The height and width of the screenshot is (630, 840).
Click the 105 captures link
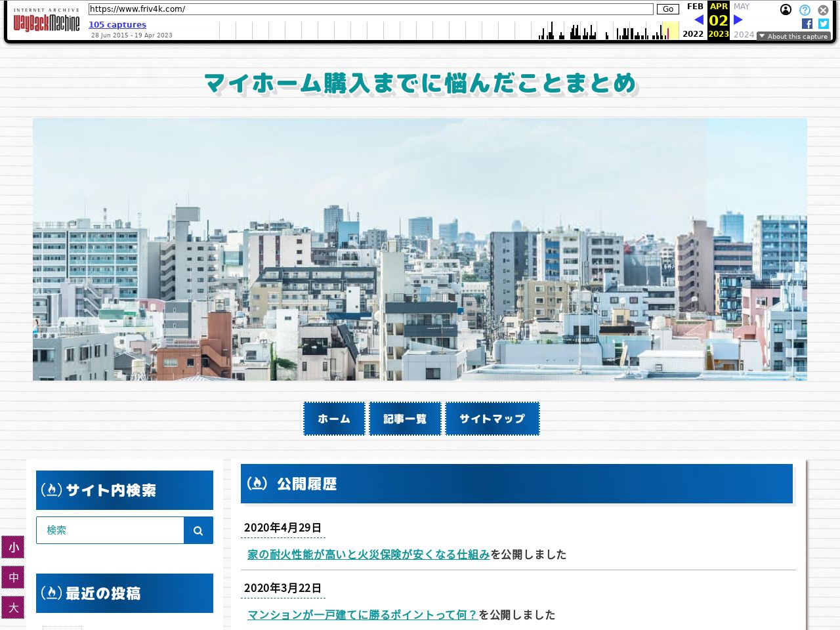coord(117,24)
